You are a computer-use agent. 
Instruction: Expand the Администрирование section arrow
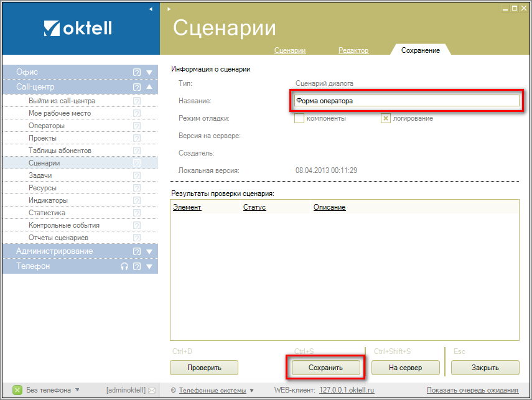coord(149,252)
